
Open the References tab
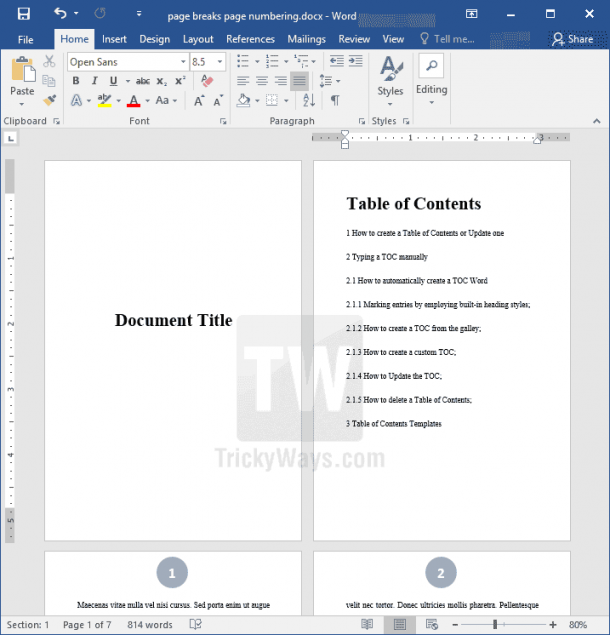pyautogui.click(x=250, y=39)
